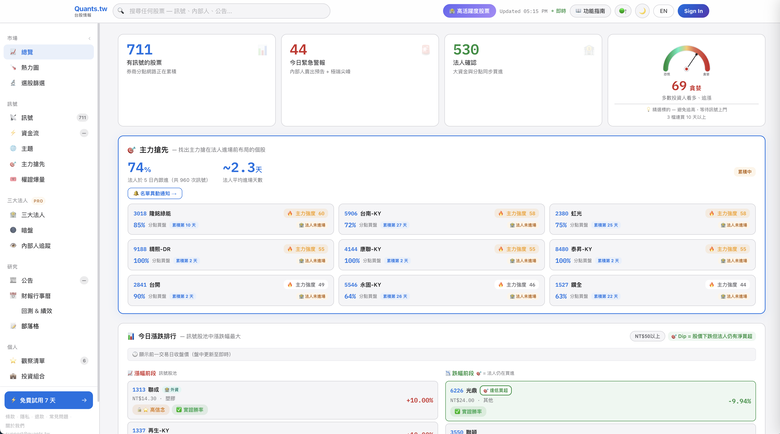This screenshot has width=780, height=434.
Task: Click the 69 sentiment gauge card
Action: tap(686, 80)
